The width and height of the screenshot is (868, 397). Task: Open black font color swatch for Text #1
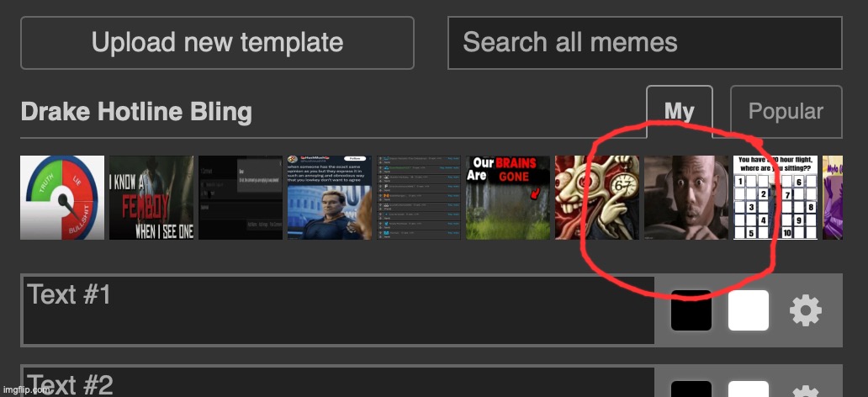pos(691,311)
